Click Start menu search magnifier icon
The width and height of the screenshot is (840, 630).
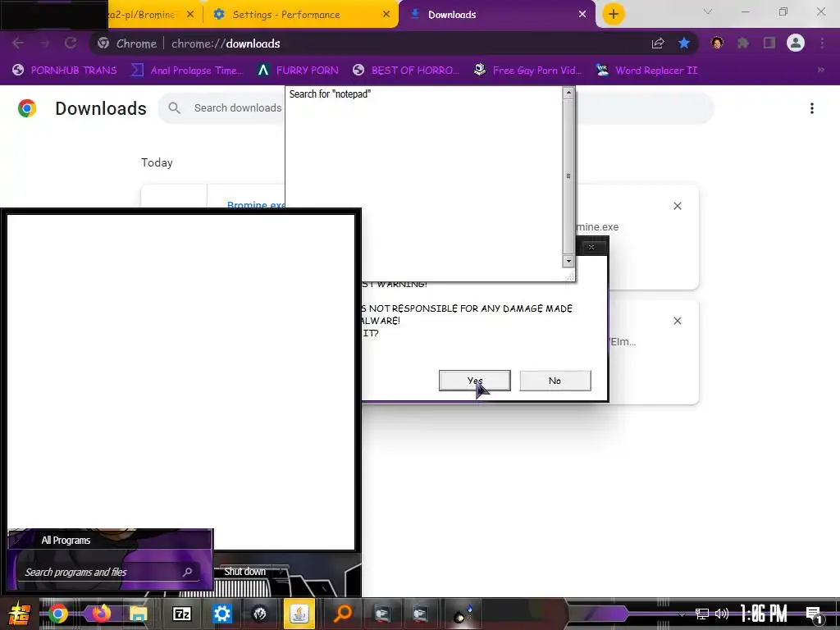tap(188, 572)
